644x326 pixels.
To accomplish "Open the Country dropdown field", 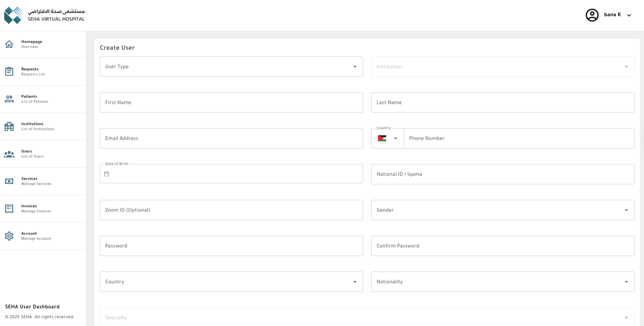I will coord(231,282).
